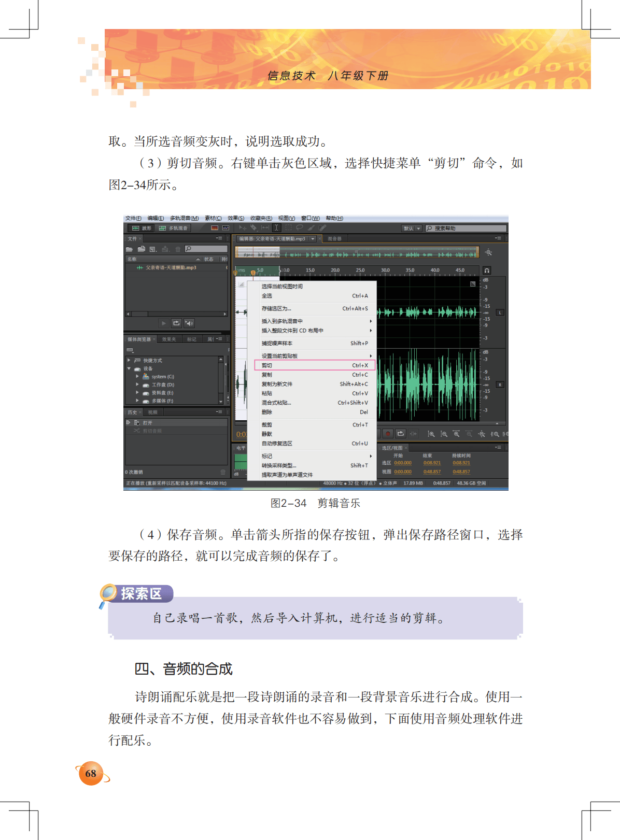
Task: Click the new file icon
Action: (153, 249)
